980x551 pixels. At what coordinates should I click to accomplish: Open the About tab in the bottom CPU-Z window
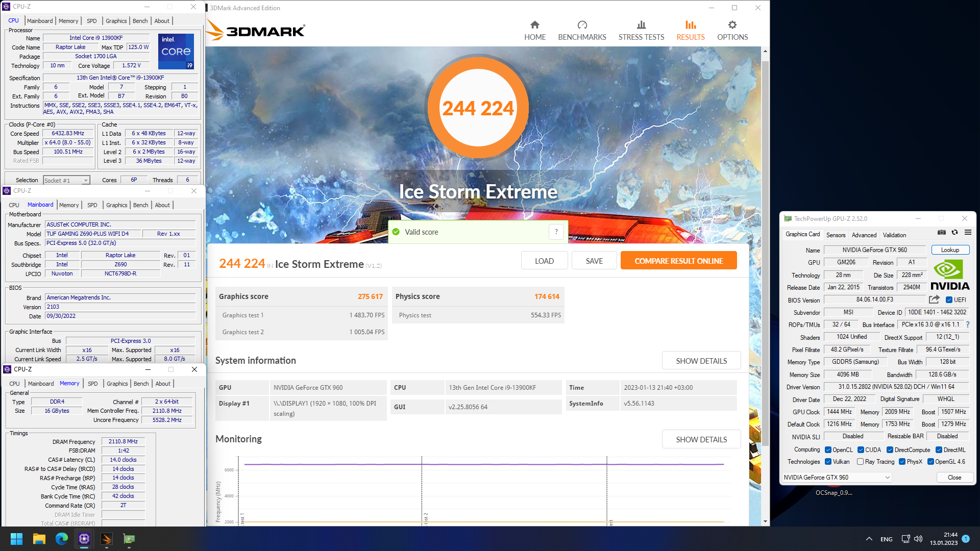pos(163,384)
